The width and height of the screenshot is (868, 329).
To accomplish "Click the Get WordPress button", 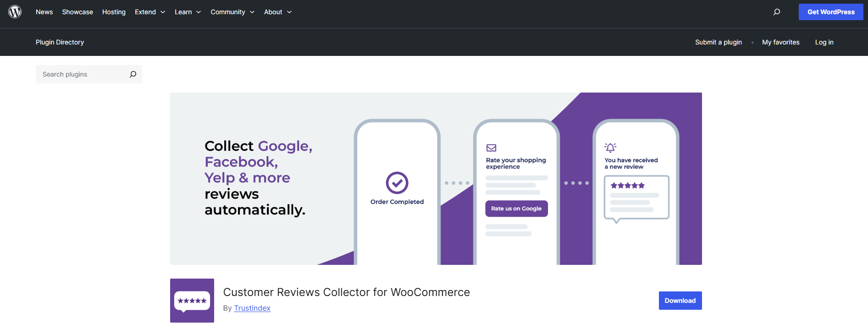I will point(830,12).
